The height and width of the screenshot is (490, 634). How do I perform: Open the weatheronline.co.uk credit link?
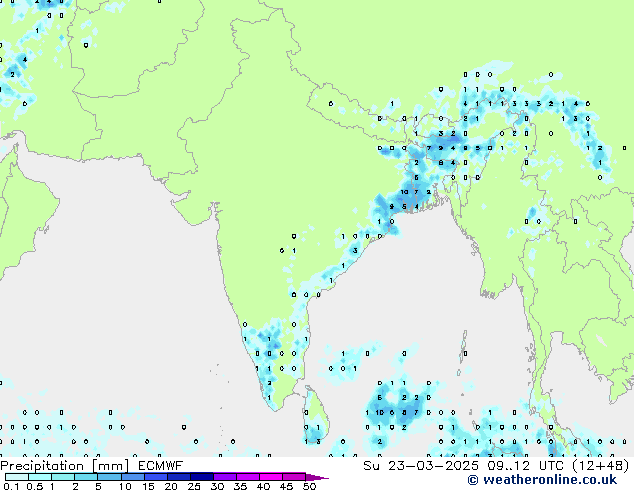click(542, 480)
